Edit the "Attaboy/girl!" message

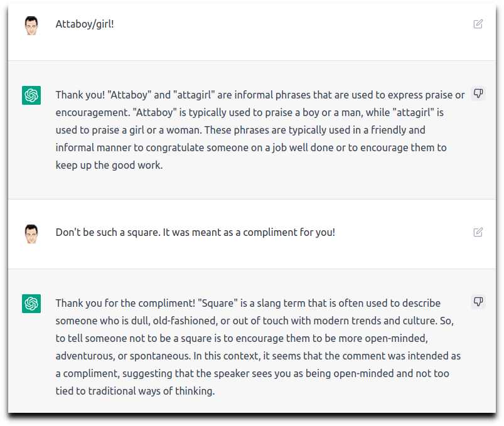[478, 24]
